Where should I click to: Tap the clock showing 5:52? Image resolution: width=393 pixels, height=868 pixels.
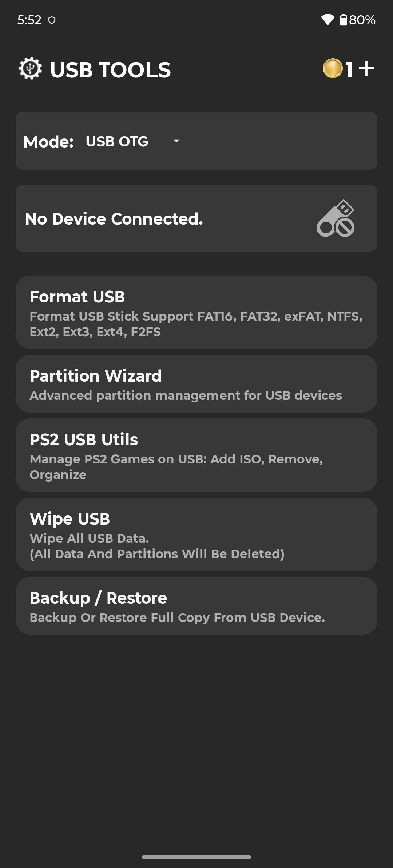point(30,20)
